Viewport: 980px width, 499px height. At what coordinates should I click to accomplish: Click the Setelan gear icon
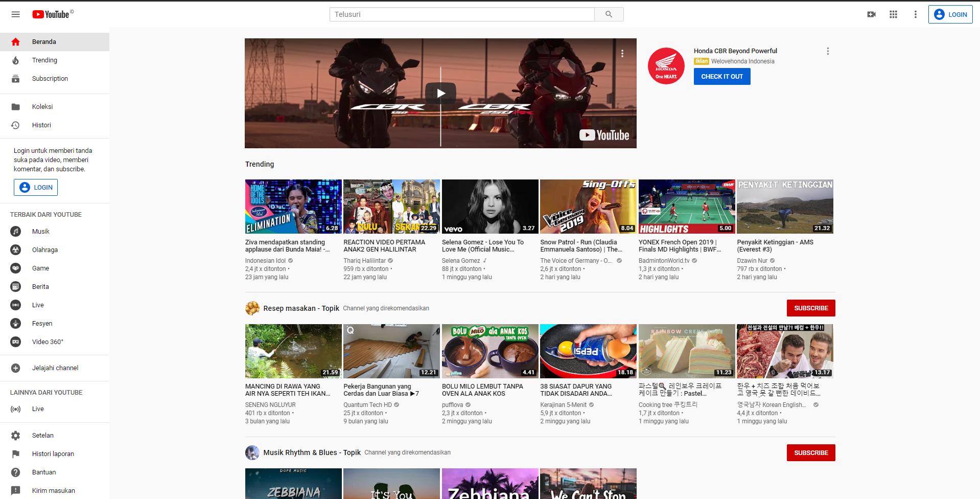(x=16, y=436)
